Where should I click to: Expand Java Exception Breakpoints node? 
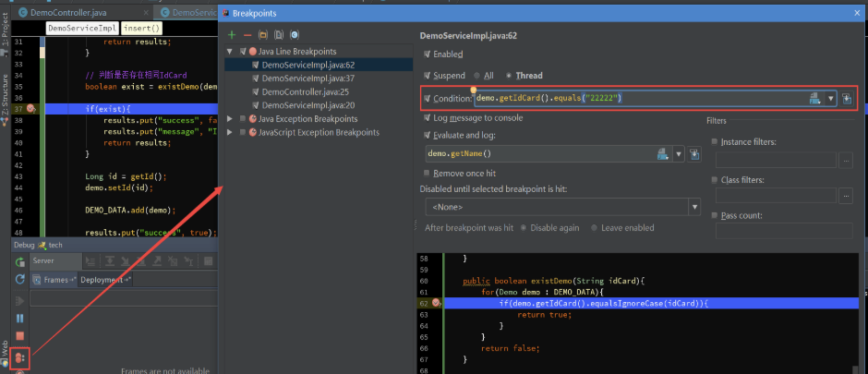(230, 119)
